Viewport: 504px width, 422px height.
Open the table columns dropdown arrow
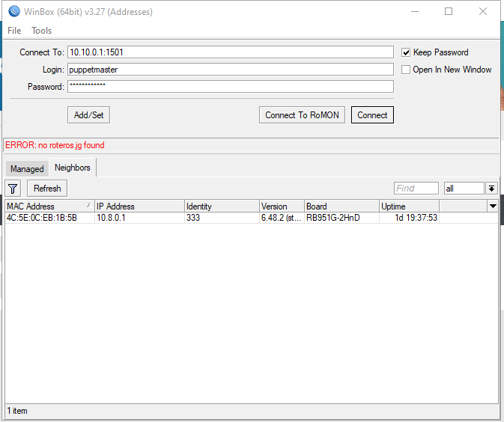[493, 207]
